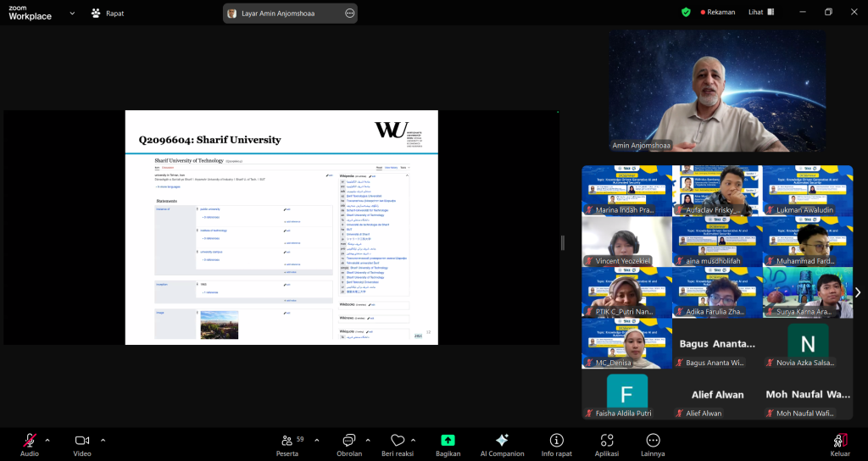
Task: Restore down the Zoom window
Action: click(828, 12)
